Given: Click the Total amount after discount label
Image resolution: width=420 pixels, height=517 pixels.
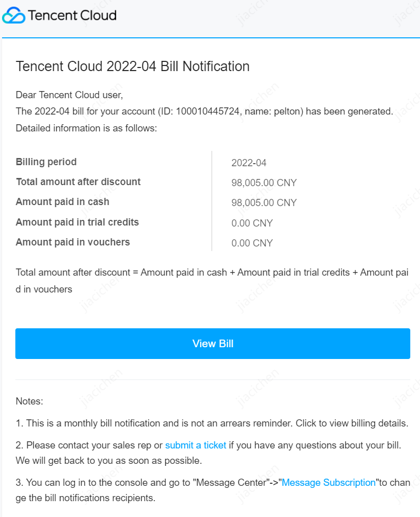Looking at the screenshot, I should pos(78,182).
